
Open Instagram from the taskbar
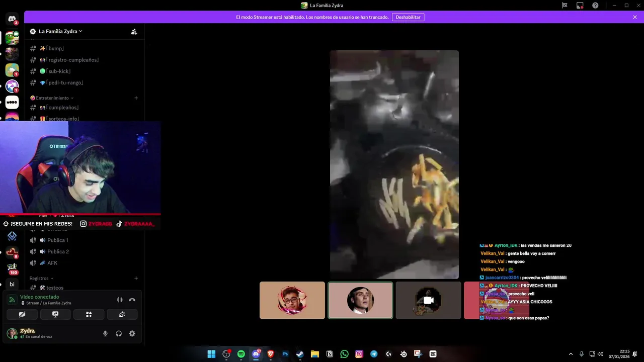tap(359, 354)
